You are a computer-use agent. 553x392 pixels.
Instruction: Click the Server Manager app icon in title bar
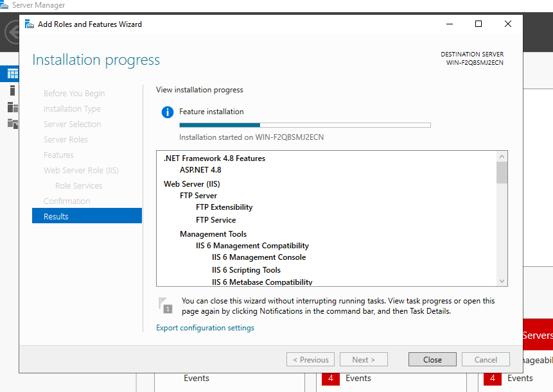[4, 5]
